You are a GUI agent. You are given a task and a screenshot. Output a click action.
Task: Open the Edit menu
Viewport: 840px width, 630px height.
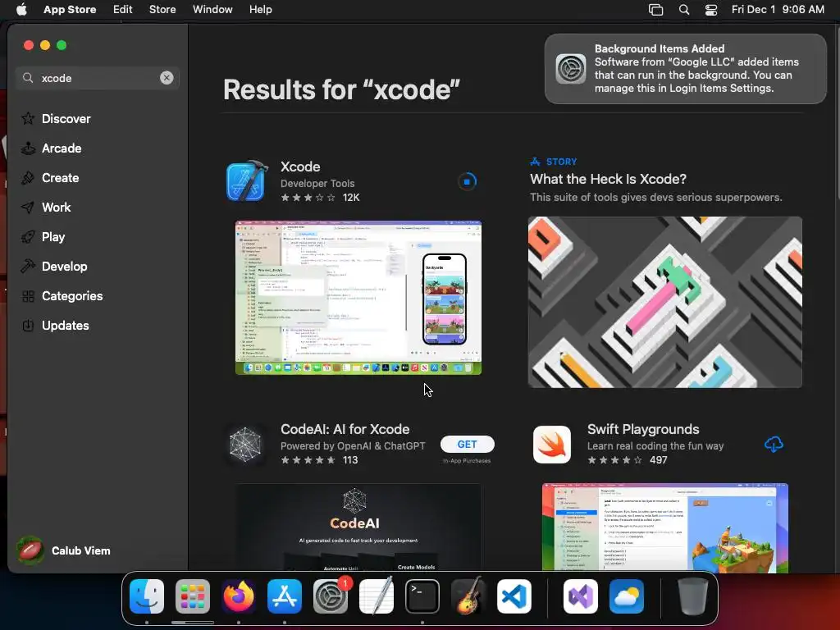tap(123, 9)
